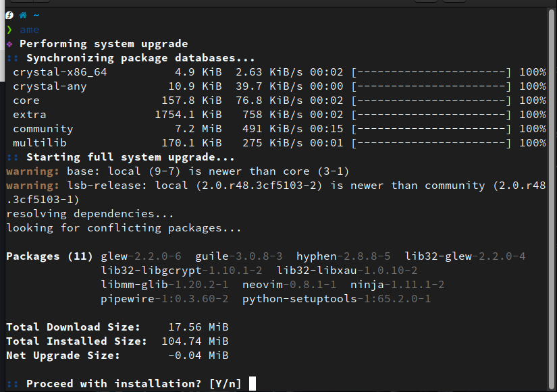This screenshot has width=557, height=392.
Task: Click 'resolving dependencies...' line
Action: click(90, 214)
